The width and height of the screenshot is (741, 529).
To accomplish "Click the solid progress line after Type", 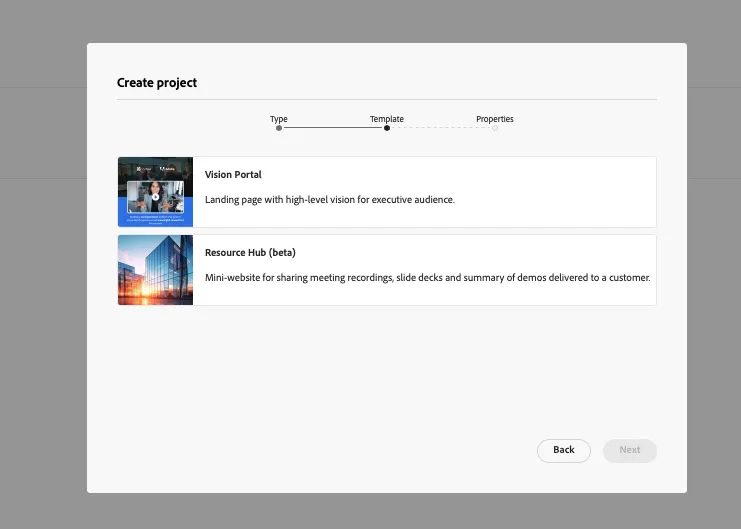I will (333, 128).
